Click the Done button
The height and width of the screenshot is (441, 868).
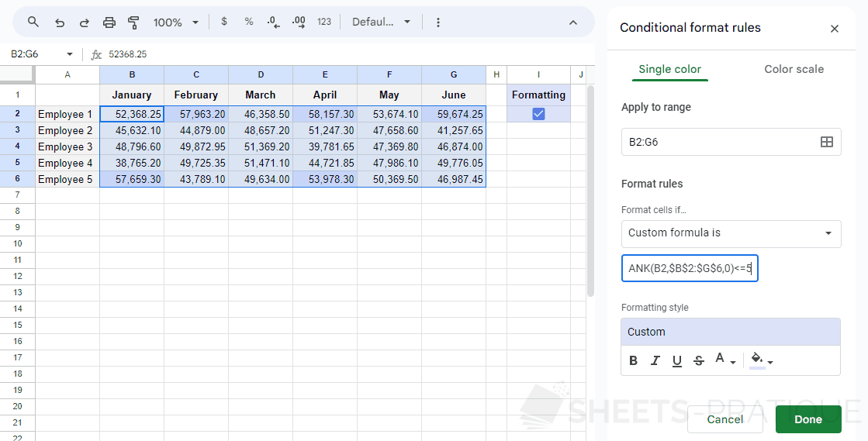click(808, 419)
